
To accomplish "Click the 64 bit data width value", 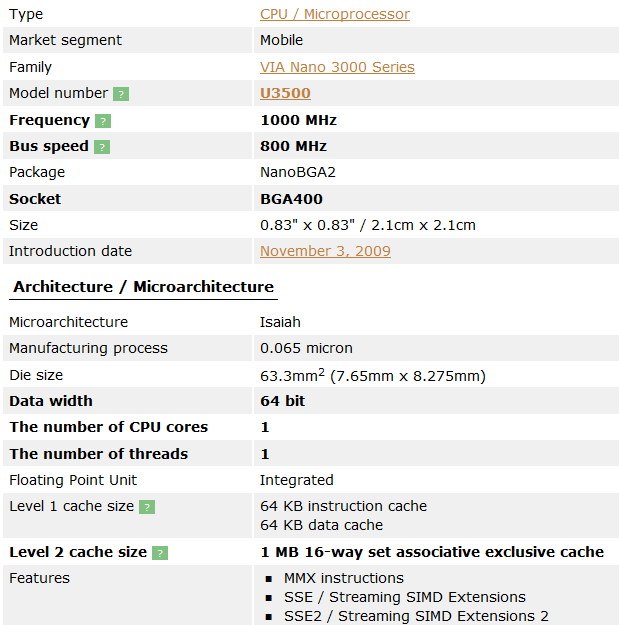I will tap(282, 401).
